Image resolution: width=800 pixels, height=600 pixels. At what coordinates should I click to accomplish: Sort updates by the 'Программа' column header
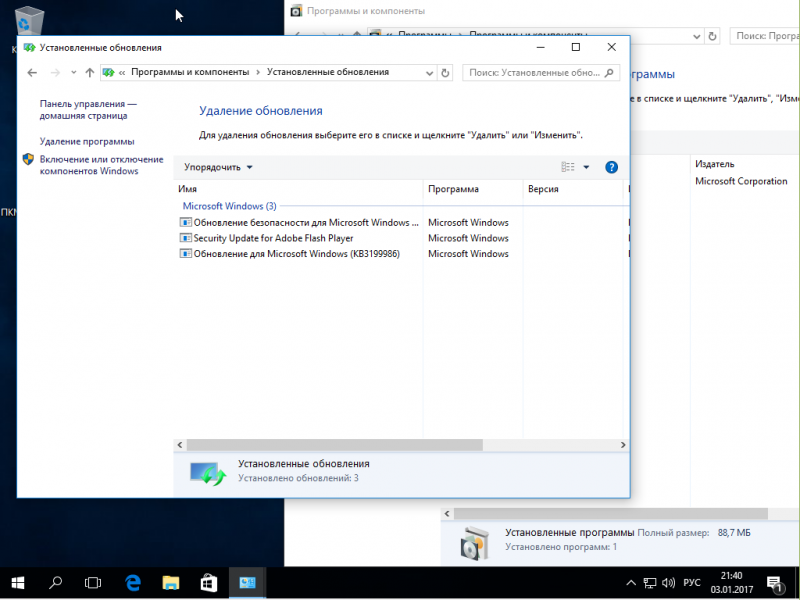473,189
